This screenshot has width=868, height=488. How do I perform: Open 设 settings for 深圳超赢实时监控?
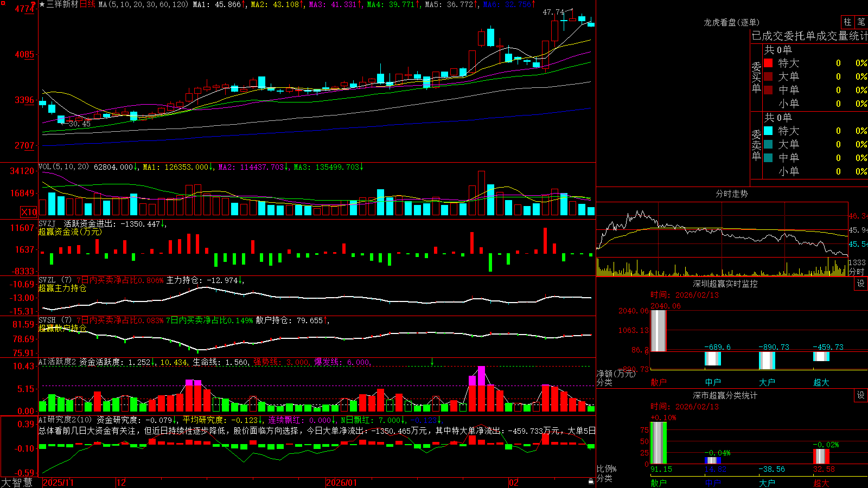click(x=861, y=284)
